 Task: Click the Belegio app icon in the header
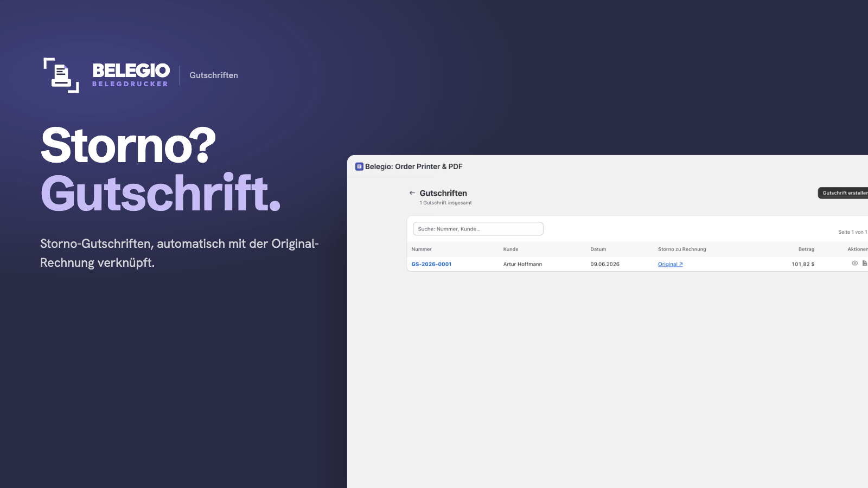[x=359, y=166]
